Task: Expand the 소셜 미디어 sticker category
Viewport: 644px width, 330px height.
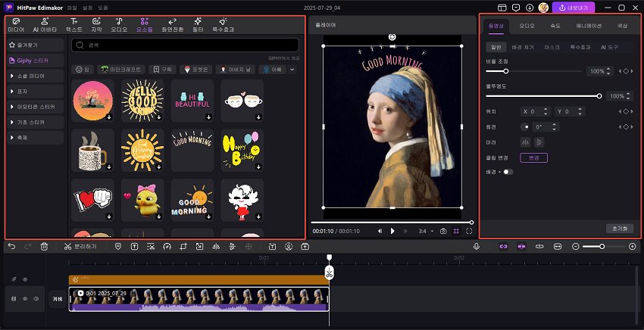Action: click(36, 76)
